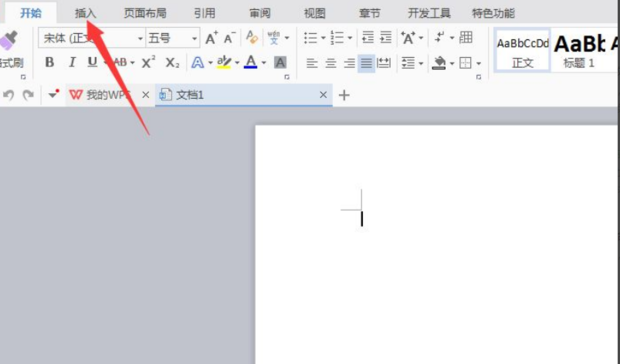Image resolution: width=620 pixels, height=364 pixels.
Task: Apply the 标题 1 style
Action: point(579,50)
